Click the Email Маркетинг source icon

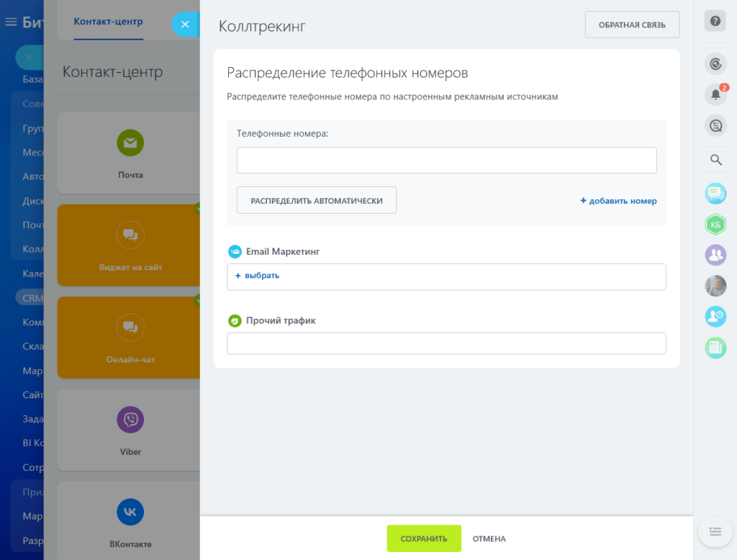[x=235, y=251]
